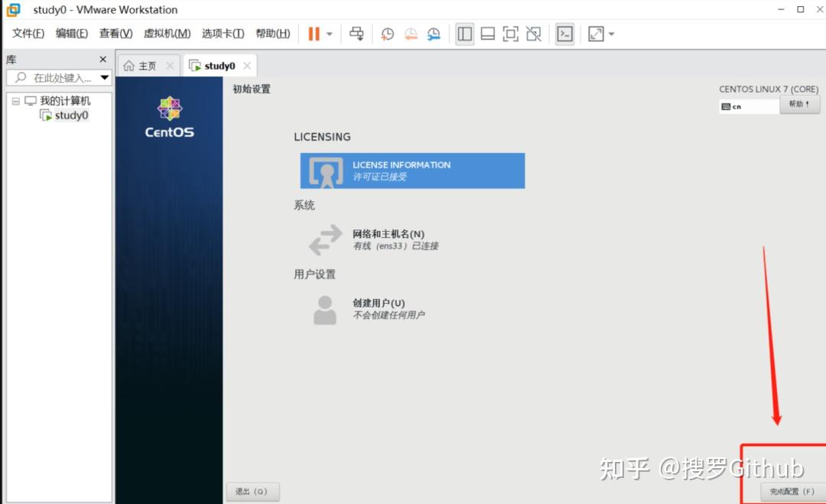The width and height of the screenshot is (826, 504).
Task: Open the library search filter dropdown
Action: coord(105,78)
